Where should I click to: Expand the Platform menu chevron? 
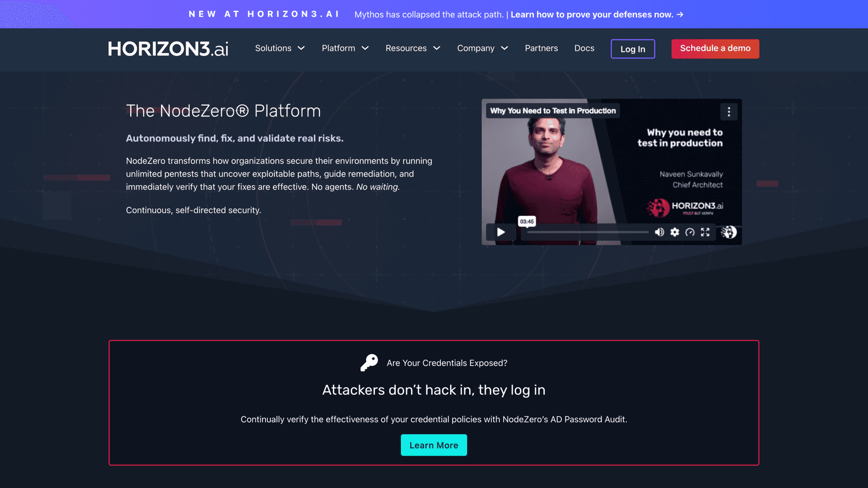[x=365, y=48]
